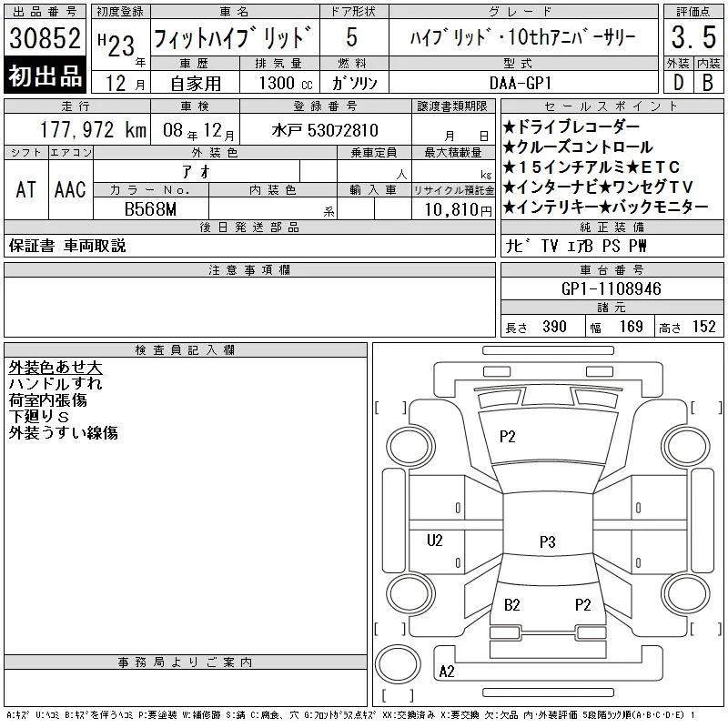
Task: Select the chassis number GP1-1108946
Action: click(x=612, y=288)
